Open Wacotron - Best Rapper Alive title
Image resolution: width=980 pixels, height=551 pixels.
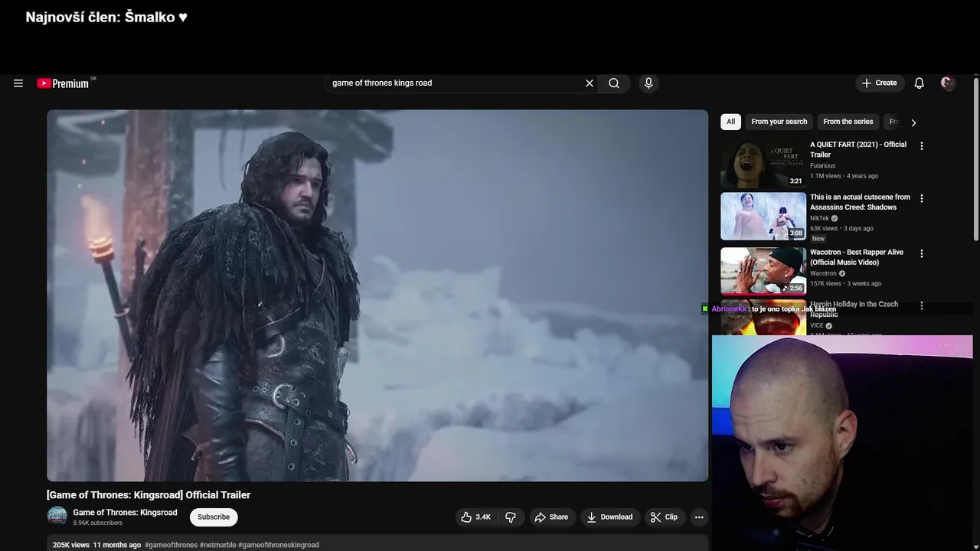click(857, 257)
